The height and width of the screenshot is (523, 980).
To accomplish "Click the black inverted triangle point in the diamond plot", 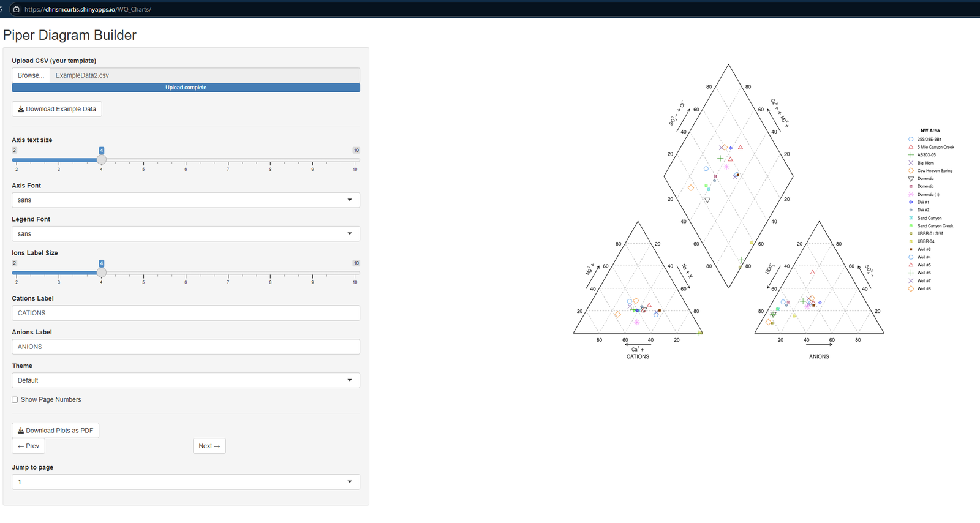I will 707,200.
